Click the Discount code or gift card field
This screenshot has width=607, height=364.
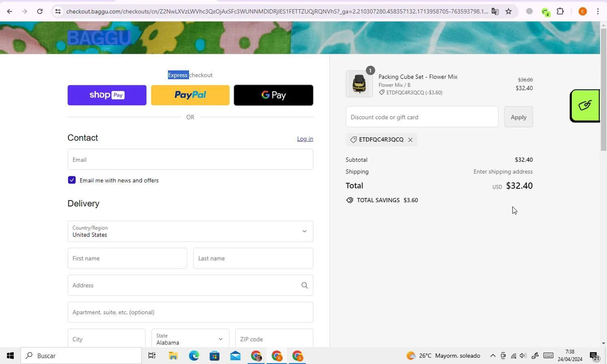(422, 117)
